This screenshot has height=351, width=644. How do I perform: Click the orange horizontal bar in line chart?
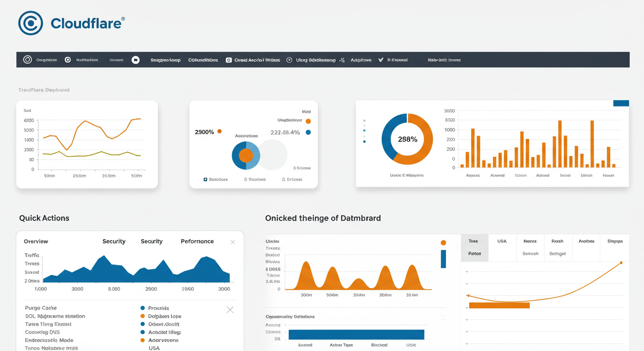(x=499, y=305)
